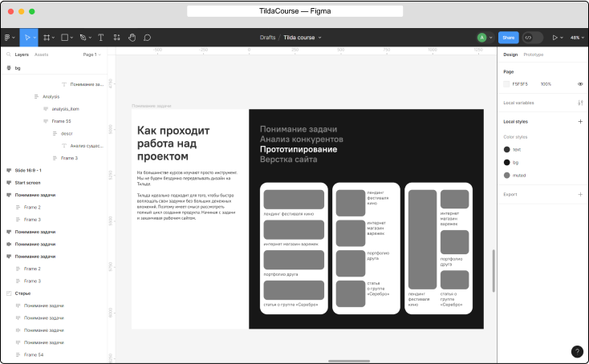Open the zoom level dropdown at 48%
This screenshot has height=364, width=589.
[577, 38]
